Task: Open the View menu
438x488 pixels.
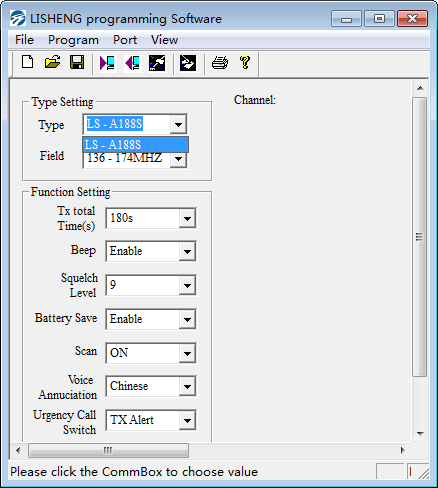Action: (x=164, y=40)
